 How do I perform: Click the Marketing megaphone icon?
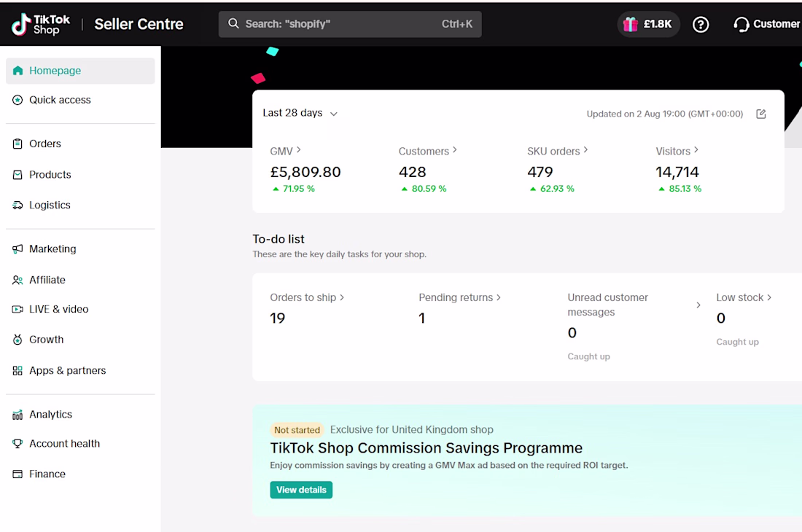coord(17,249)
